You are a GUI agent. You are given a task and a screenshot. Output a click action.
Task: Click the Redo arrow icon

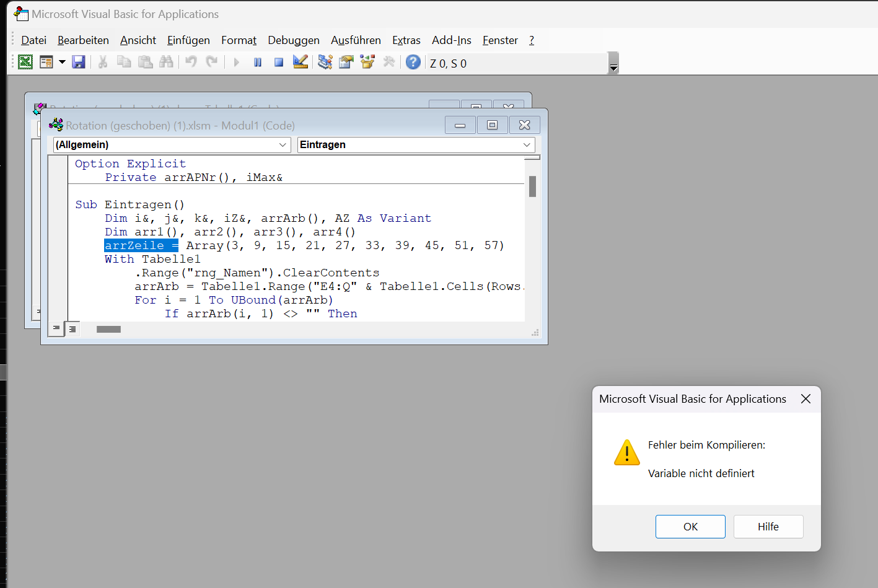[x=212, y=62]
